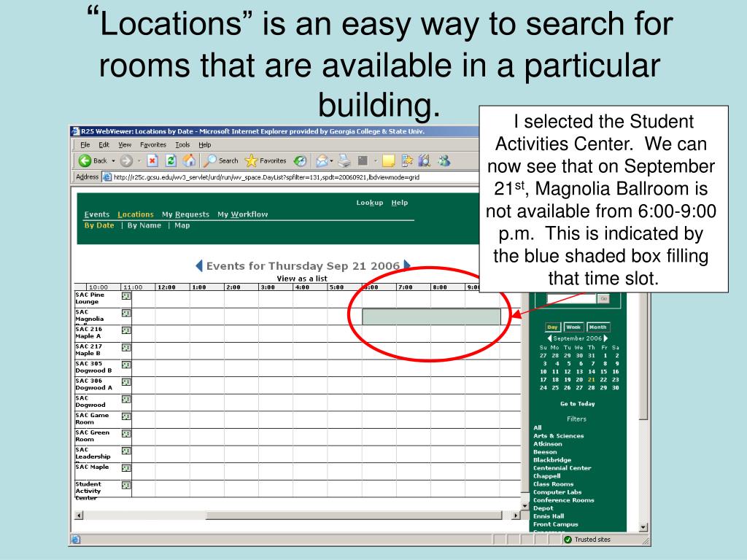Open the Help menu in menu bar

(x=205, y=145)
